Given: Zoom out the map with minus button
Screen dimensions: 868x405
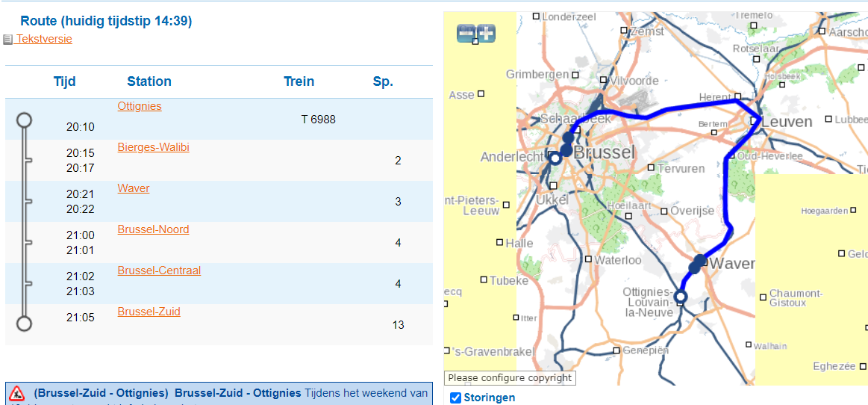Looking at the screenshot, I should coord(466,33).
